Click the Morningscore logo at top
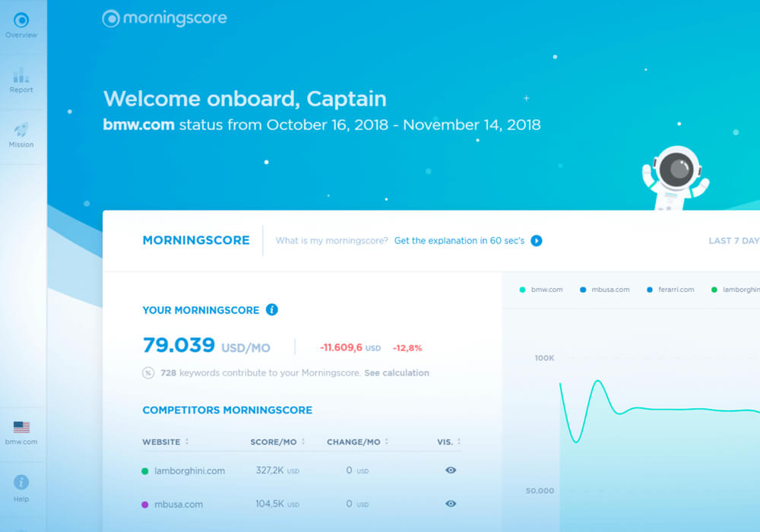Screen dimensions: 760x532 coord(164,18)
